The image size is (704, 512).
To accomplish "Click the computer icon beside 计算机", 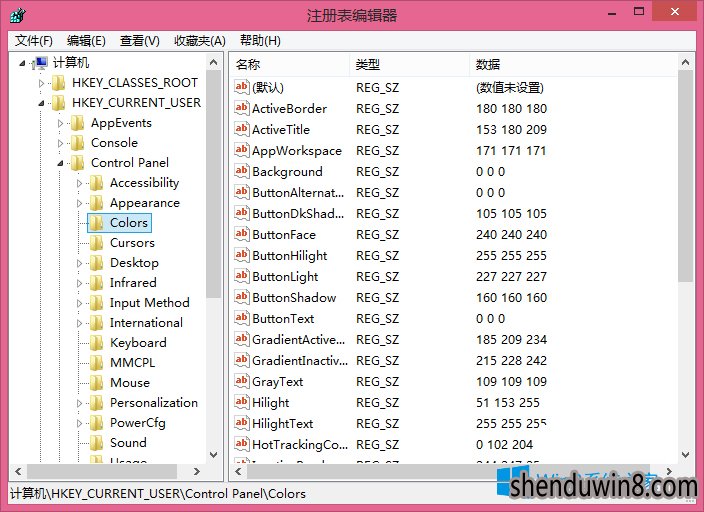I will point(40,63).
